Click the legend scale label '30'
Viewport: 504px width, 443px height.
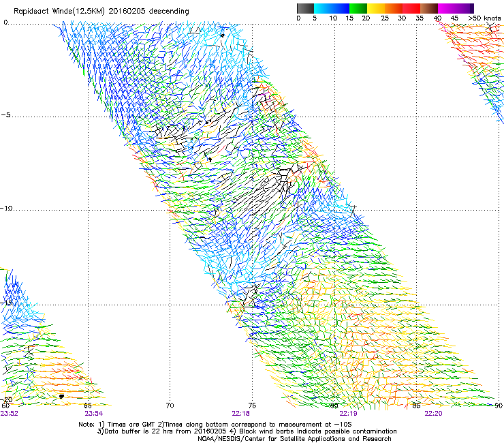click(x=402, y=18)
